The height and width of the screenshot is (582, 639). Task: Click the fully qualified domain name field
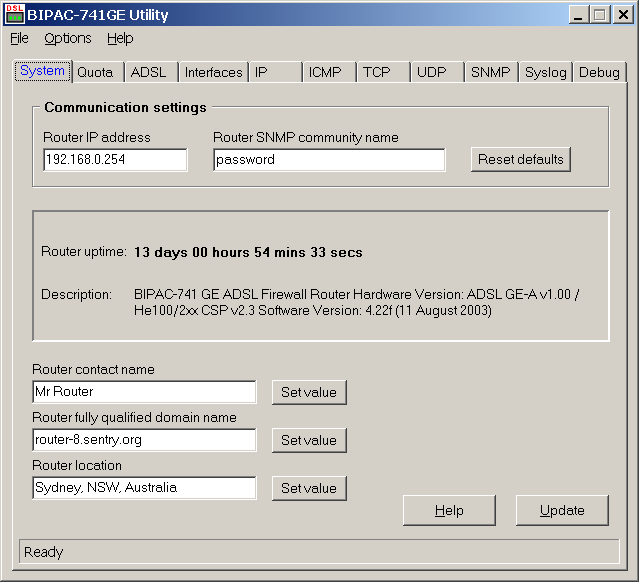[144, 440]
